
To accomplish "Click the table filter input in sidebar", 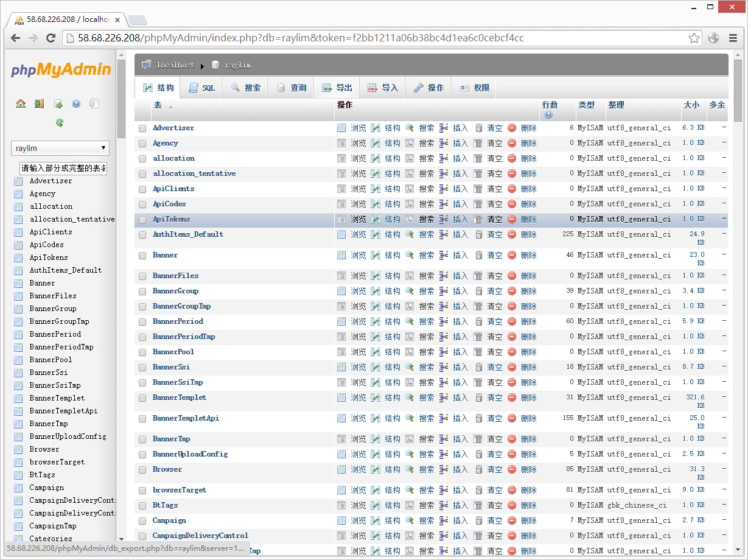I will click(x=63, y=168).
